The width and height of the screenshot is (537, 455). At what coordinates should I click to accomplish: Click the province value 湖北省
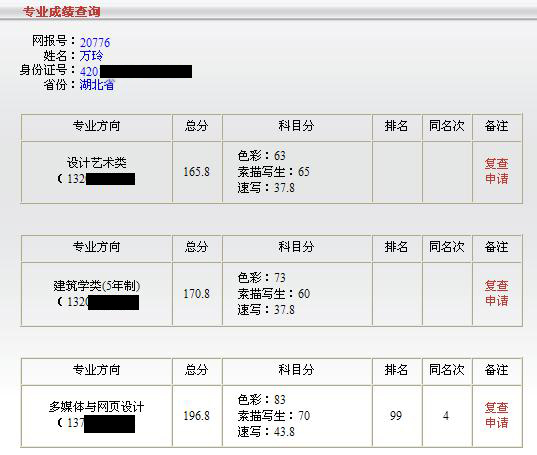click(97, 85)
